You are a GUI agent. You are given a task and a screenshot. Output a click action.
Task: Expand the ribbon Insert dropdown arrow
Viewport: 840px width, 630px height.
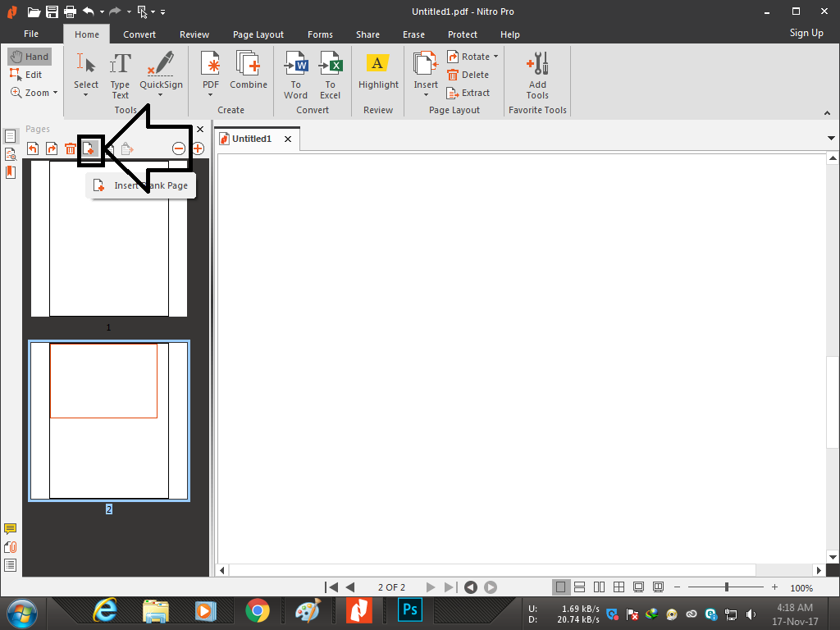[426, 95]
